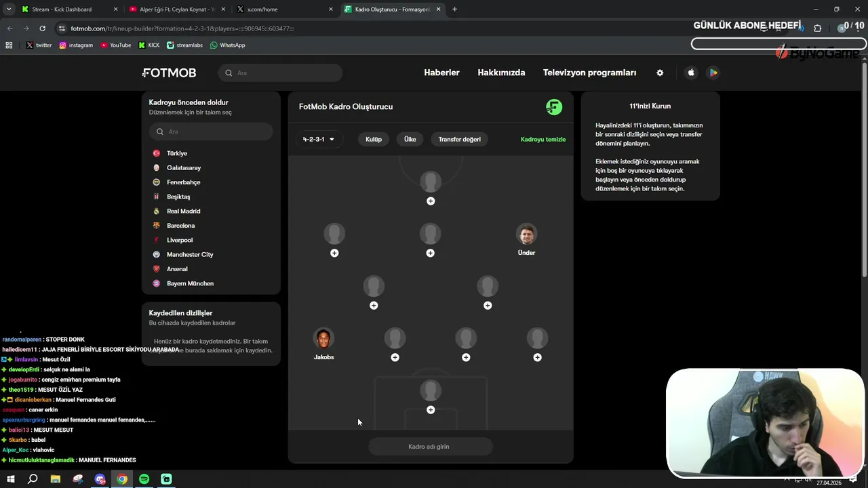Close the x.com/home tab

point(331,9)
